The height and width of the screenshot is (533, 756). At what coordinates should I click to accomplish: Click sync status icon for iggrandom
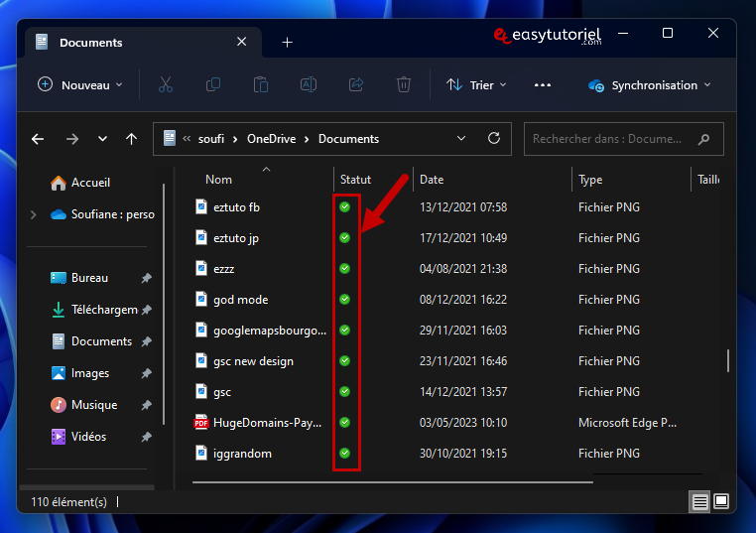[x=344, y=454]
